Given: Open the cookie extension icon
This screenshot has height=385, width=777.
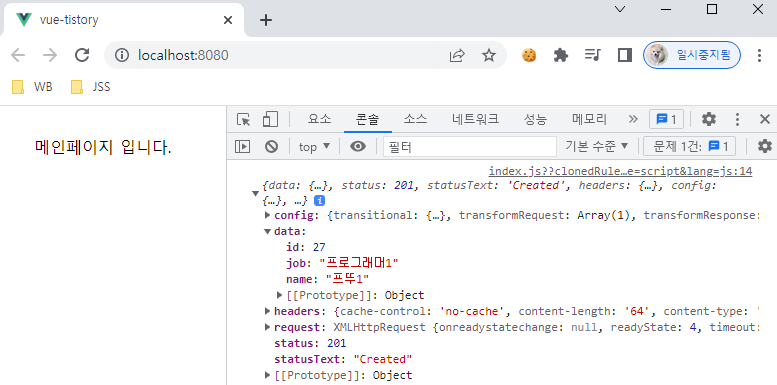Looking at the screenshot, I should [x=529, y=55].
